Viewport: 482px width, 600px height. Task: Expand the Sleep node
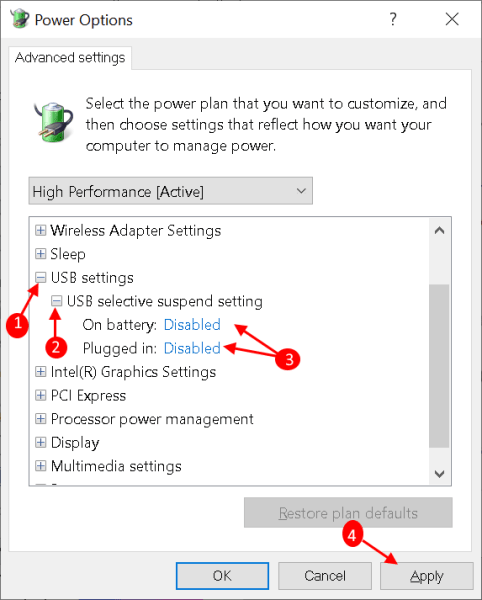(x=40, y=254)
